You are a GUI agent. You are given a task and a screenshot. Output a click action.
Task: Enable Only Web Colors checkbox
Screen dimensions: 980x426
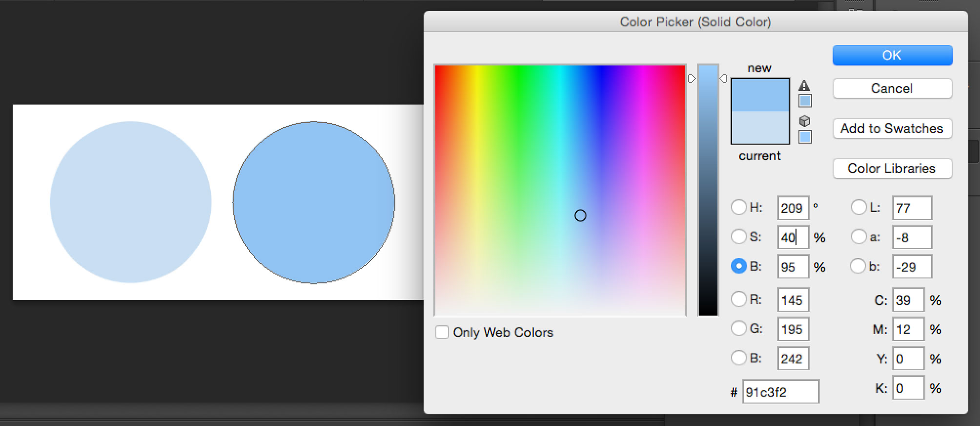point(442,332)
